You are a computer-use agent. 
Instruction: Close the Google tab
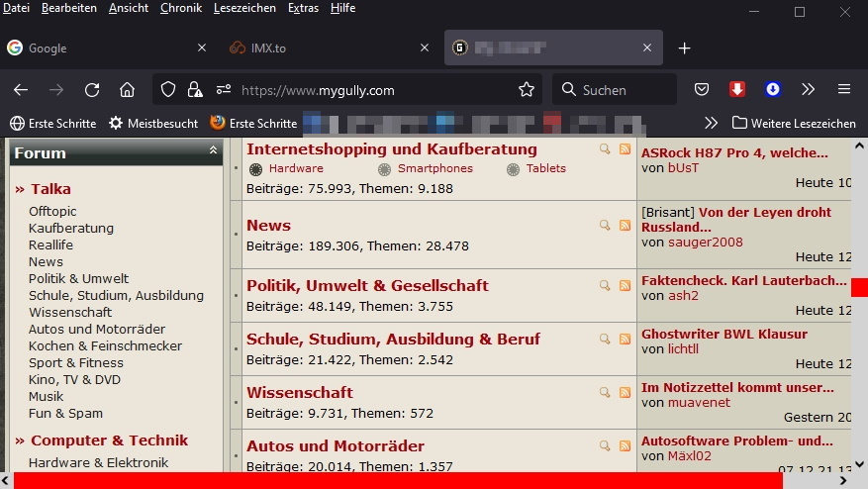(x=203, y=48)
